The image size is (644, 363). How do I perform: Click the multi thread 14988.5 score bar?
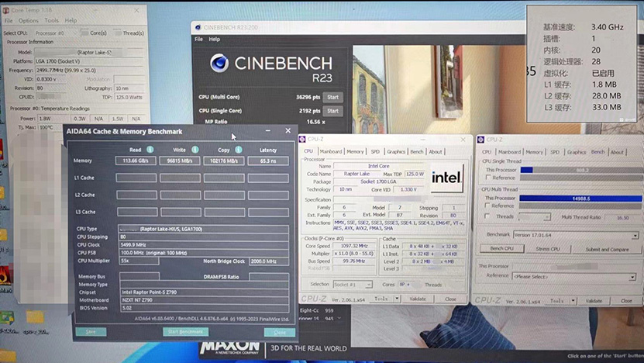click(580, 198)
